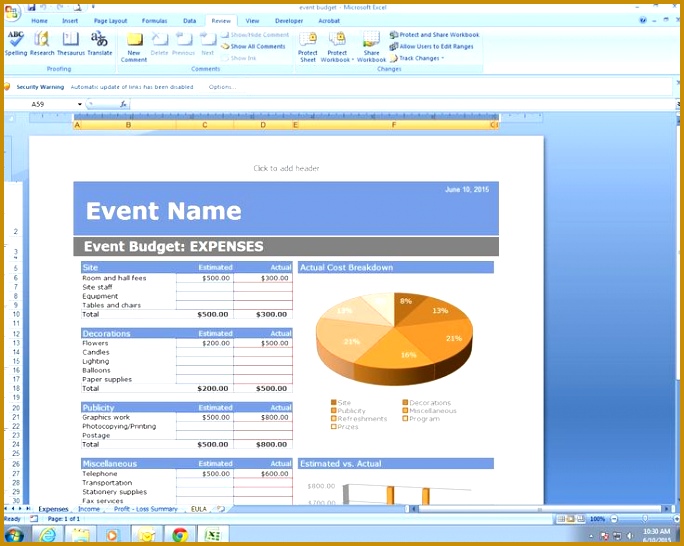Click Allow Users to Edit Ranges
Viewport: 684px width, 546px height.
click(432, 46)
